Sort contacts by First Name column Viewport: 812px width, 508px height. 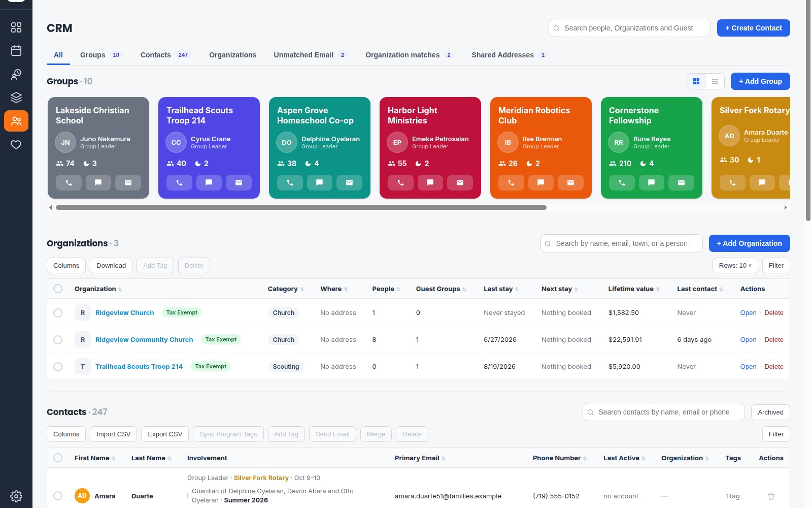coord(95,458)
